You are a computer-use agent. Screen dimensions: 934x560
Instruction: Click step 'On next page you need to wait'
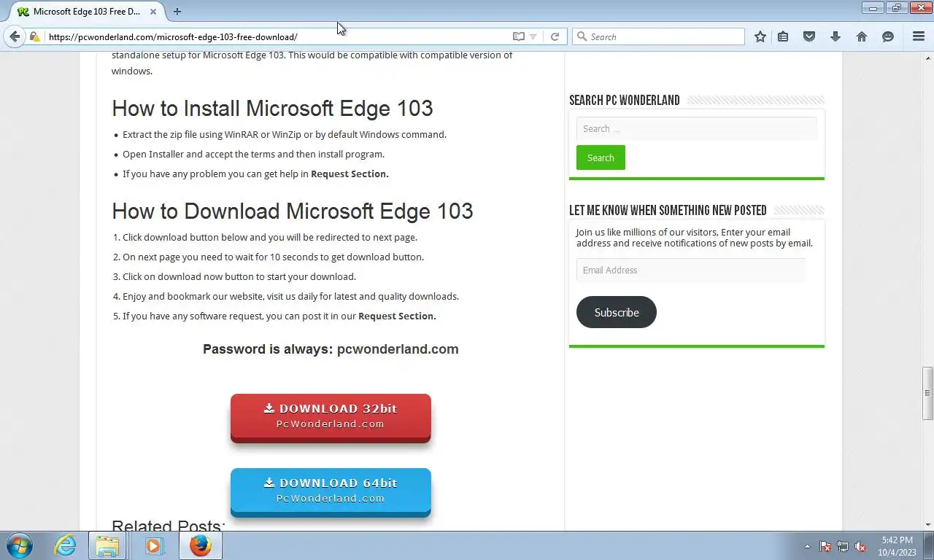pos(273,257)
